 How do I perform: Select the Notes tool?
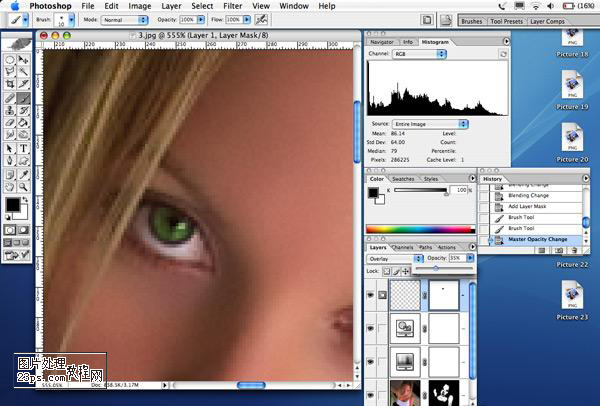tap(10, 175)
